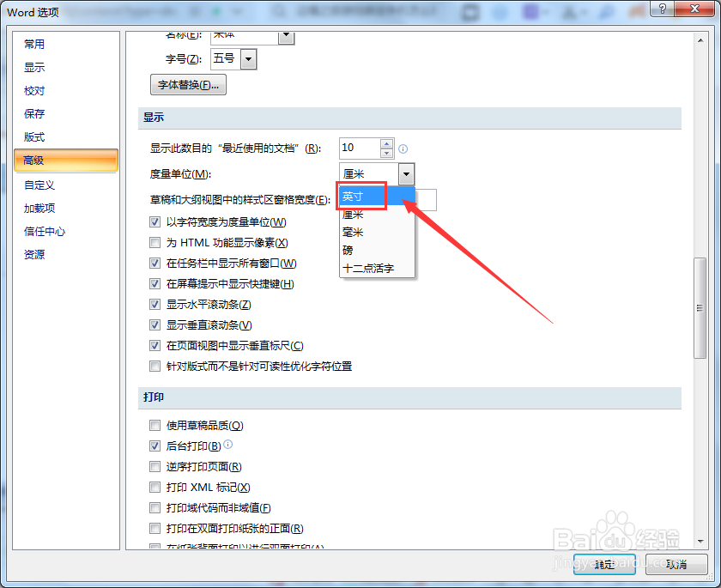Enable 针对版式而不是针对可读性优化字符位置
This screenshot has height=588, width=721.
click(x=155, y=366)
